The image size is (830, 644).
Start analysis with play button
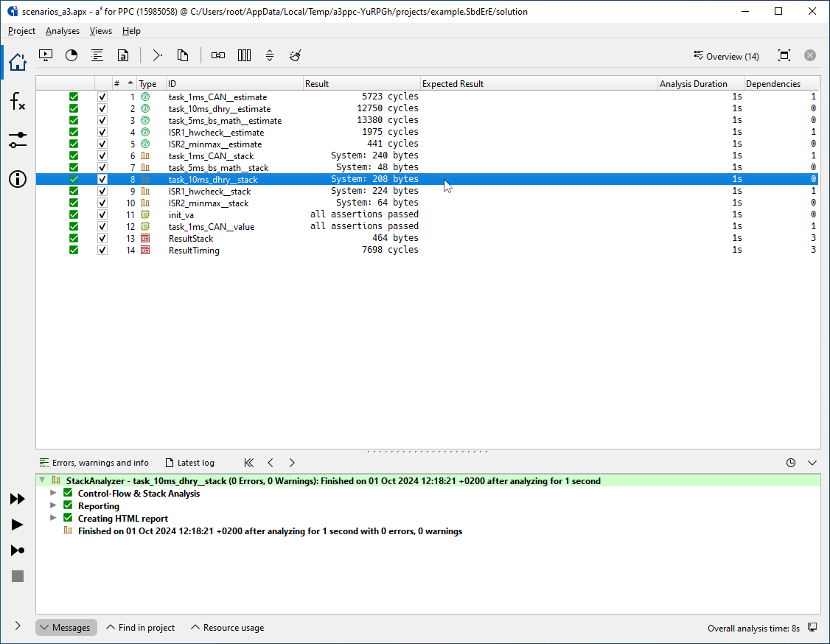pyautogui.click(x=18, y=525)
